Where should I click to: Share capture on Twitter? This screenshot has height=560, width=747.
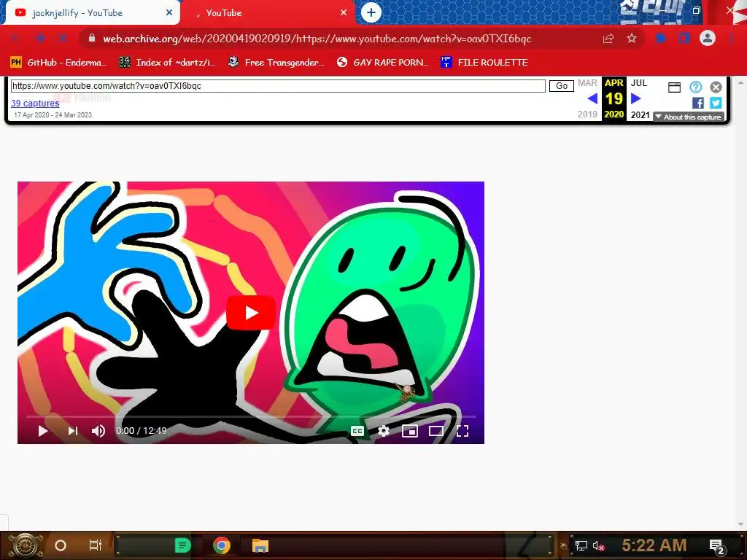(716, 103)
